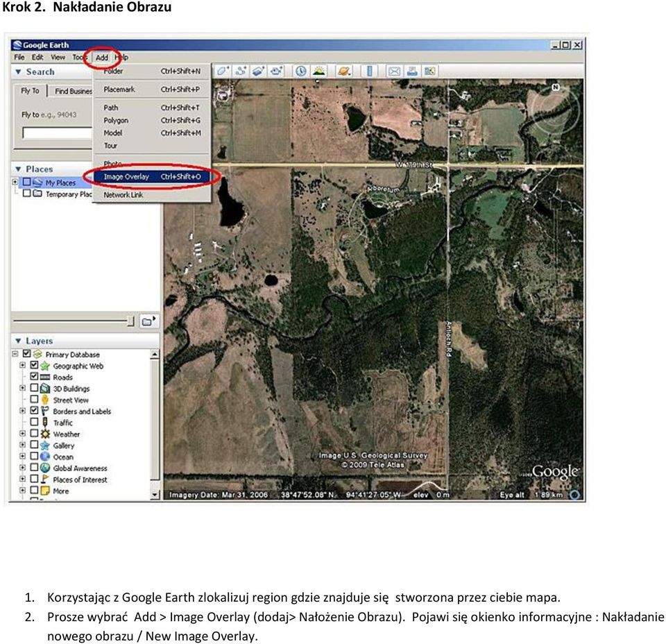Viewport: 666px width, 644px height.
Task: Choose Model in the Add menu
Action: pyautogui.click(x=152, y=133)
